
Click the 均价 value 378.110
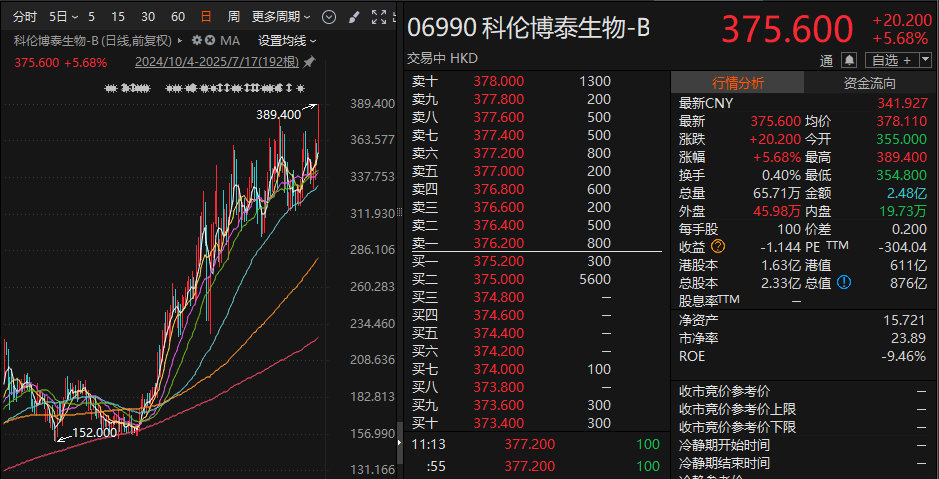(x=902, y=122)
